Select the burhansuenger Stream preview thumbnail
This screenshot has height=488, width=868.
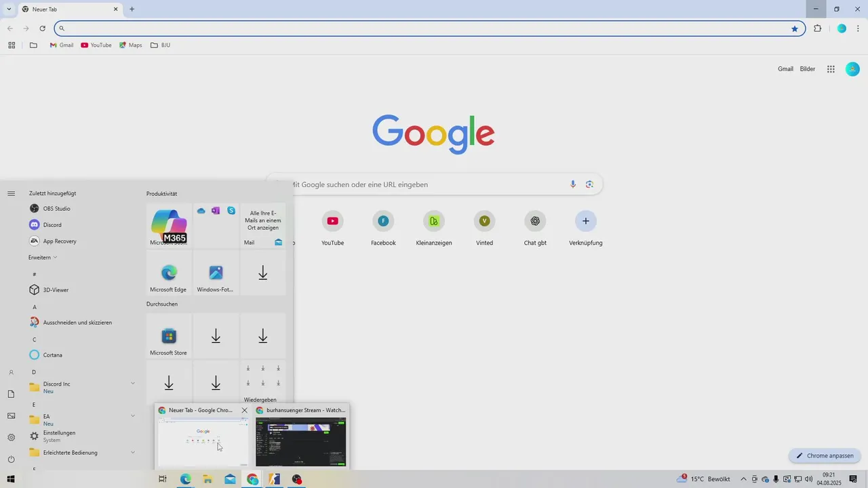point(301,442)
